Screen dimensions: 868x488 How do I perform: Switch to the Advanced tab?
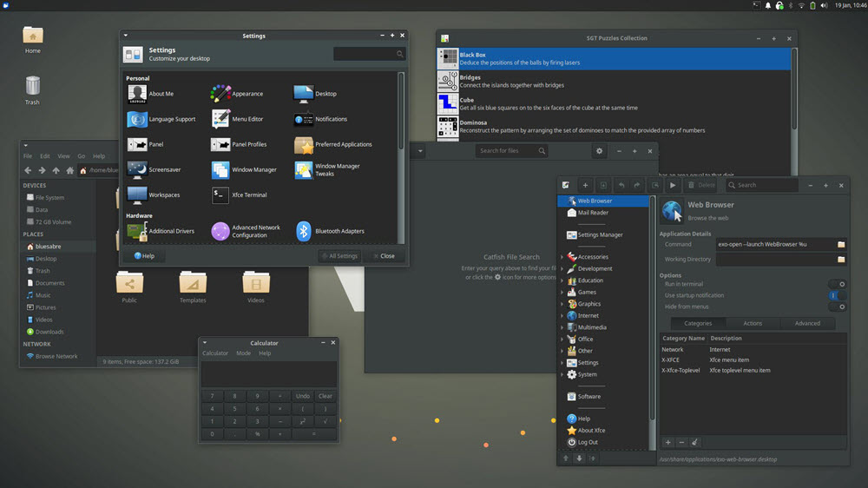point(807,323)
